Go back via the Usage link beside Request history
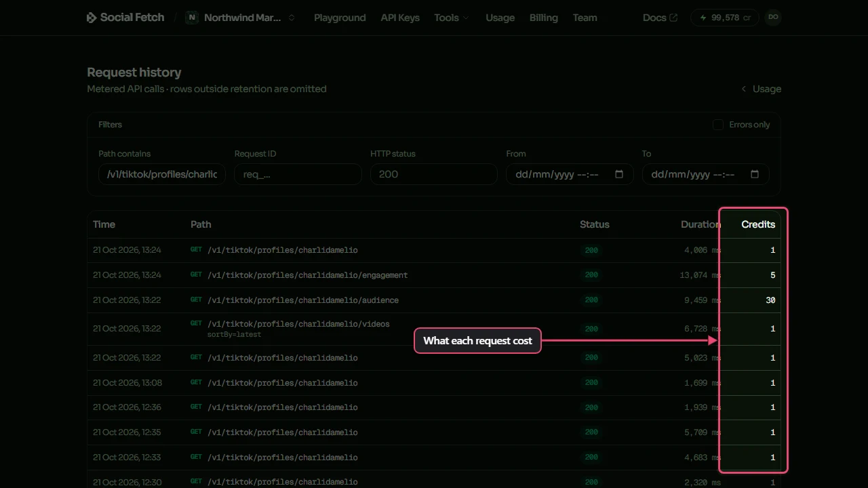 tap(761, 89)
